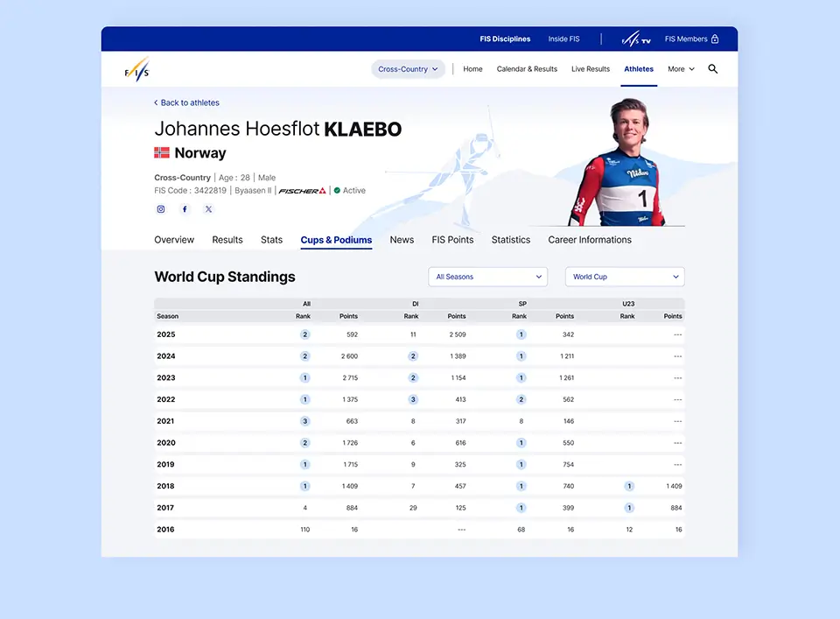840x619 pixels.
Task: Click the Norway flag icon
Action: pyautogui.click(x=162, y=152)
